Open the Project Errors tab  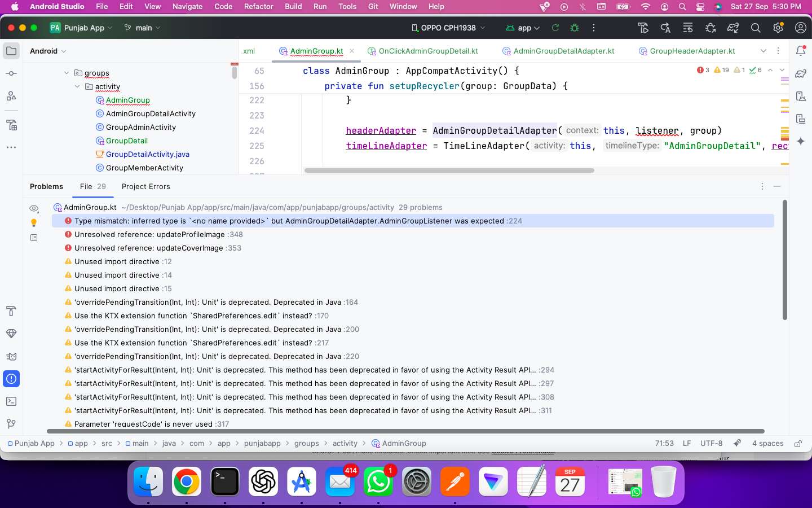point(145,186)
